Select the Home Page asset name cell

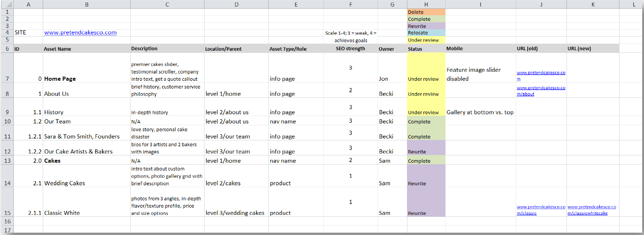[87, 68]
